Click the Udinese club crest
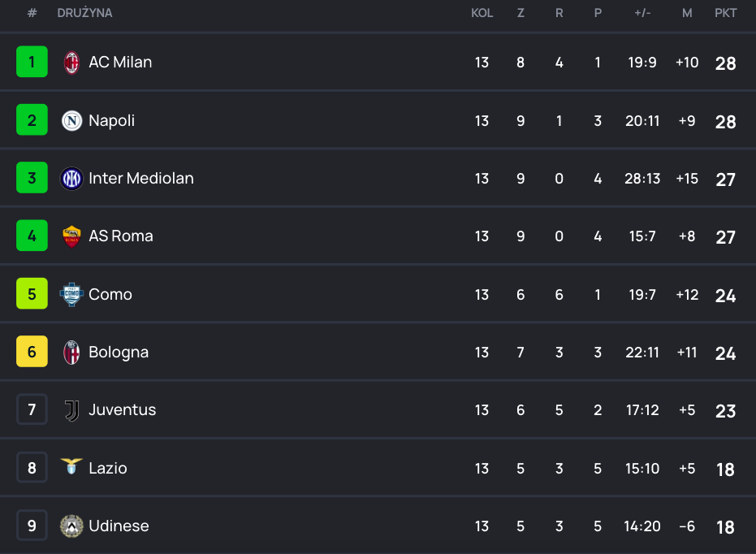Viewport: 756px width, 554px height. 71,526
